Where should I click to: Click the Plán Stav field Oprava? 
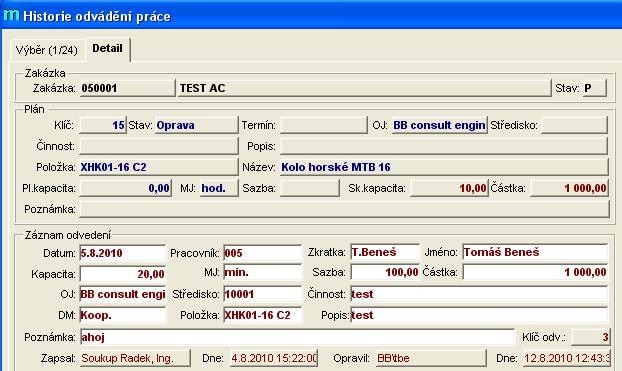[196, 125]
